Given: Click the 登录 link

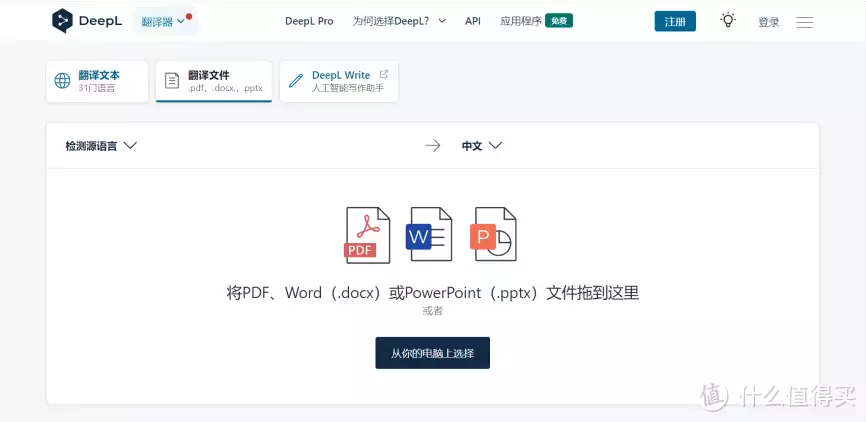Looking at the screenshot, I should (769, 22).
